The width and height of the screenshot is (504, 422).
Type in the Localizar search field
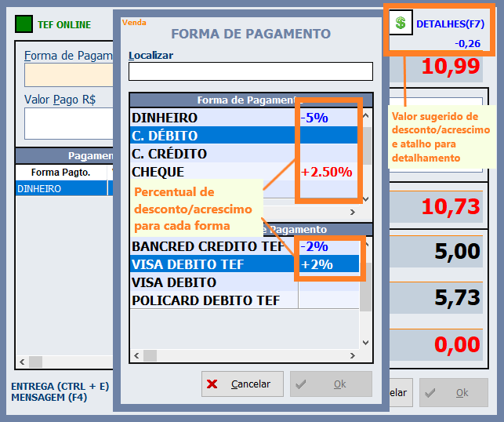click(250, 71)
